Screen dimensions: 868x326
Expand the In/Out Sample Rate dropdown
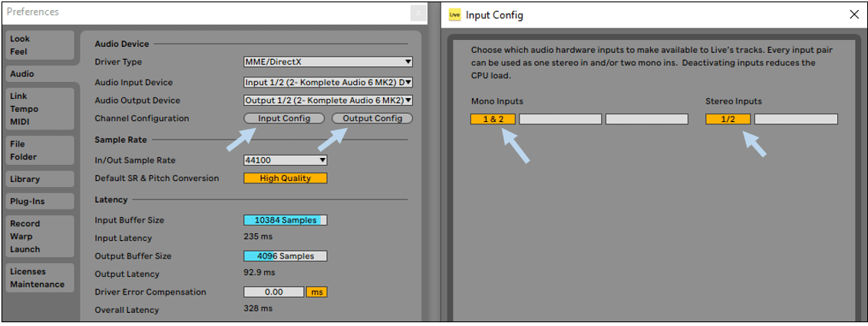(285, 160)
